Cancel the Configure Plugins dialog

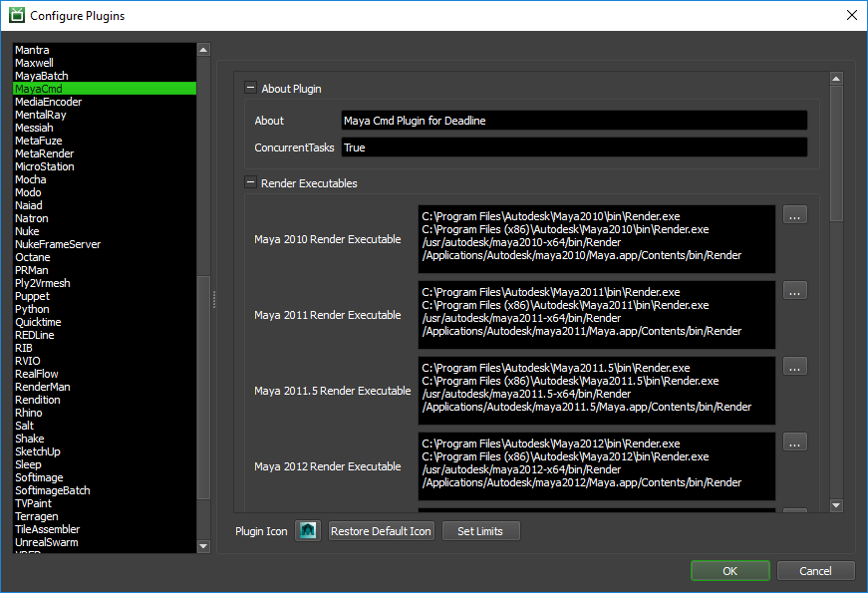pyautogui.click(x=815, y=571)
